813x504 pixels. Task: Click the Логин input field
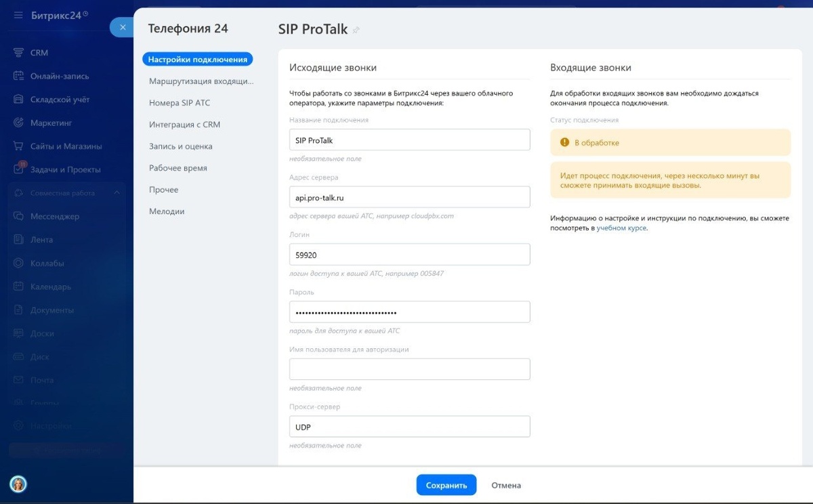tap(409, 255)
